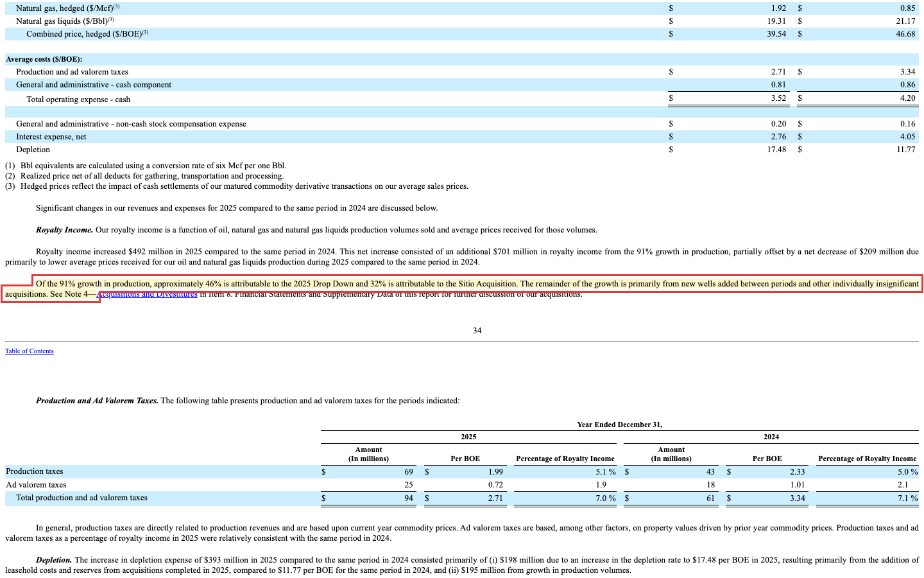This screenshot has width=924, height=578.
Task: Click the ad valorem percentage 2.1
Action: click(x=903, y=485)
